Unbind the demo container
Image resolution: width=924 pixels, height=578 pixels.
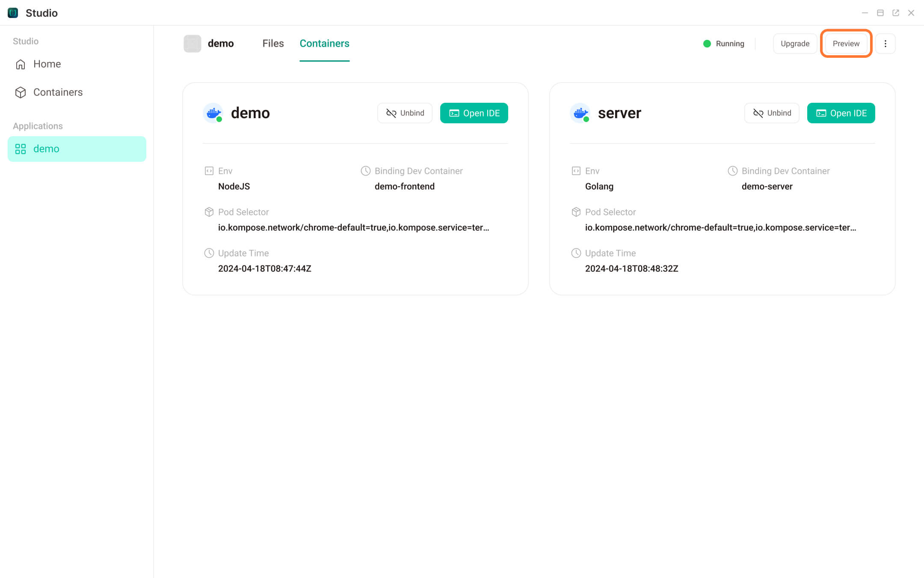pos(405,113)
